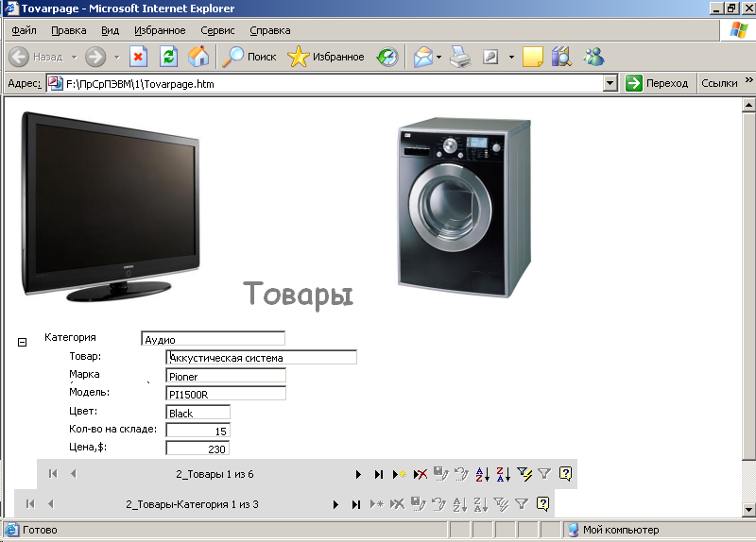Sort descending in 2_Товары navigation bar

503,474
